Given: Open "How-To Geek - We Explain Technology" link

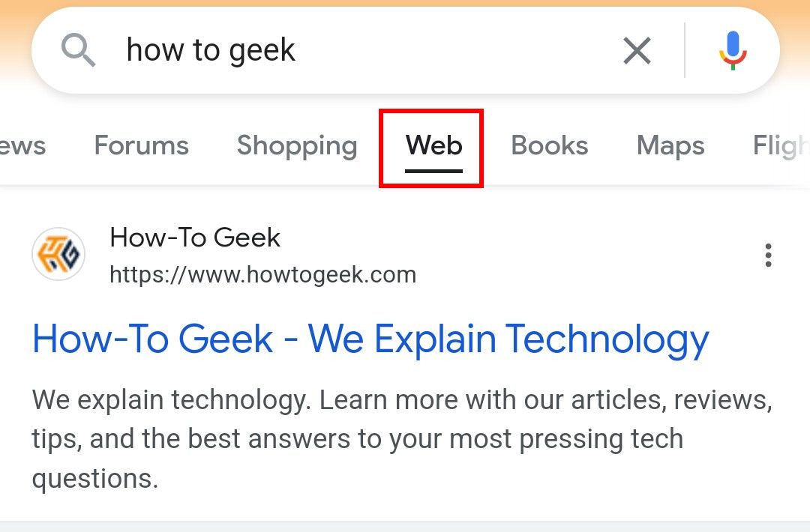Looking at the screenshot, I should [x=370, y=339].
